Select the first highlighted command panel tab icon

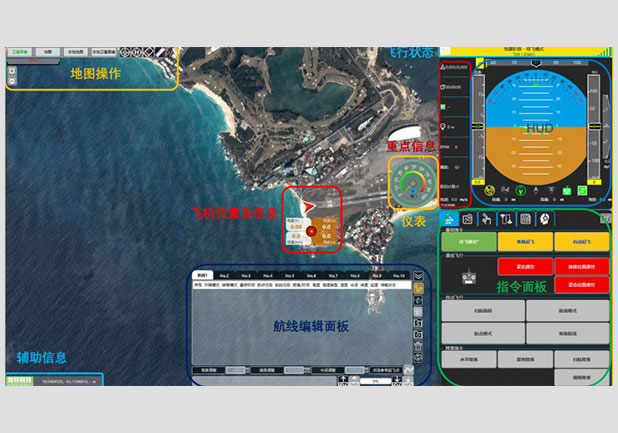(450, 219)
